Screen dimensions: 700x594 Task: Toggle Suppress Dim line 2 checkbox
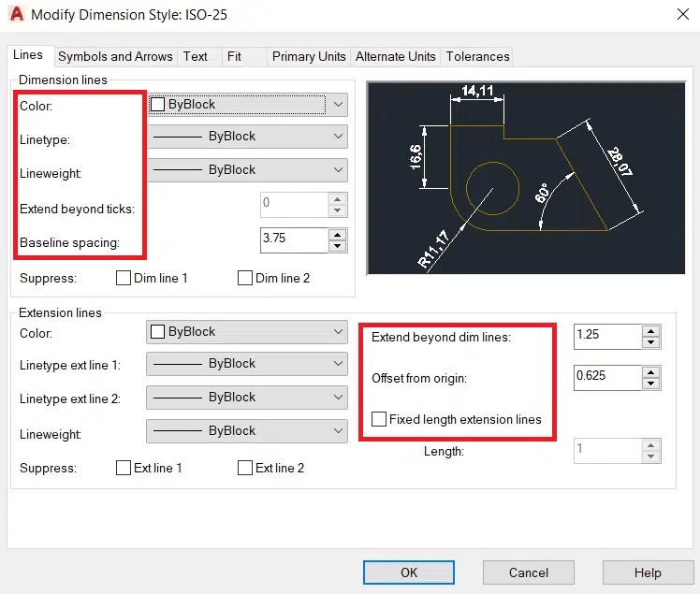pos(245,278)
